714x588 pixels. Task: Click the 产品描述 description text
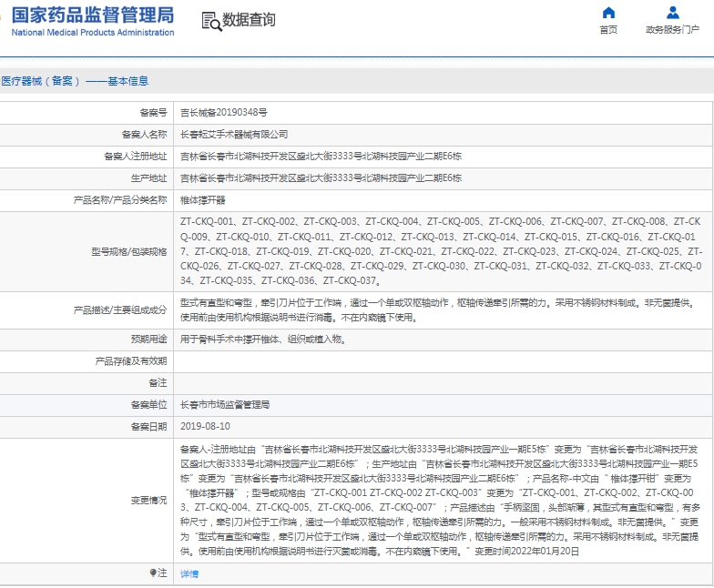pyautogui.click(x=439, y=309)
